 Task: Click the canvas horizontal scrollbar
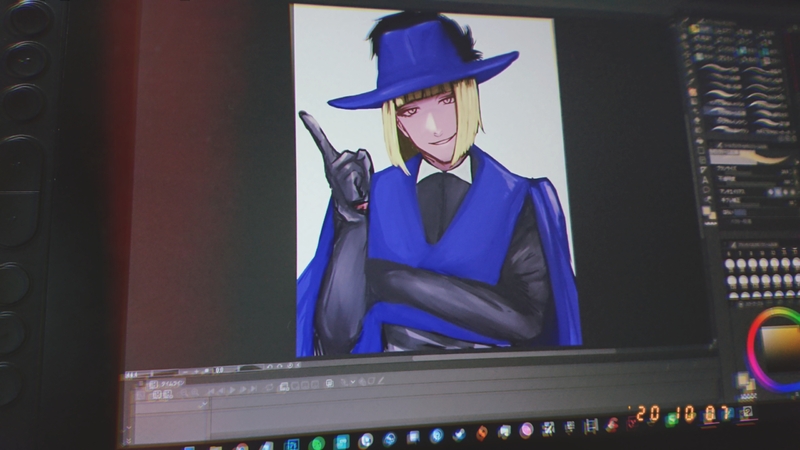coord(513,355)
